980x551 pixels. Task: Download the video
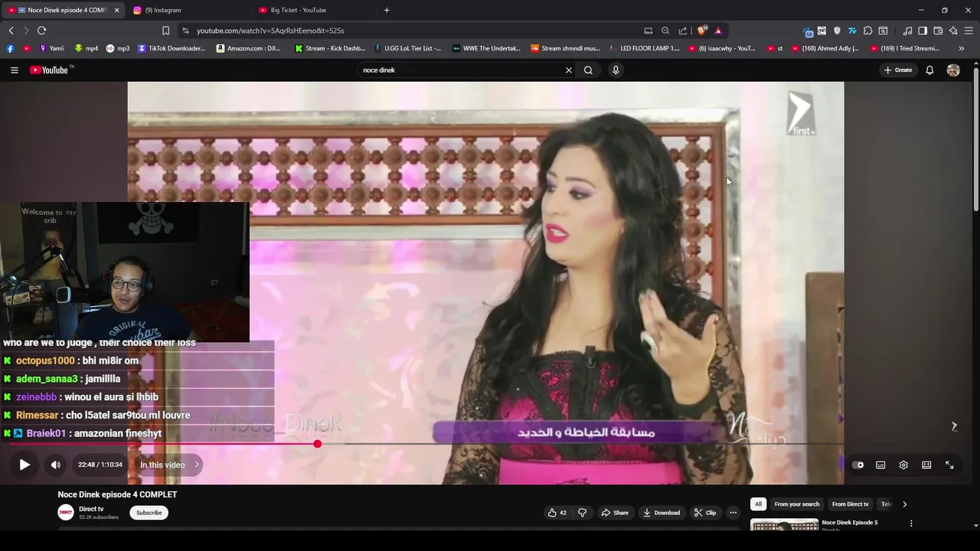[x=661, y=513]
